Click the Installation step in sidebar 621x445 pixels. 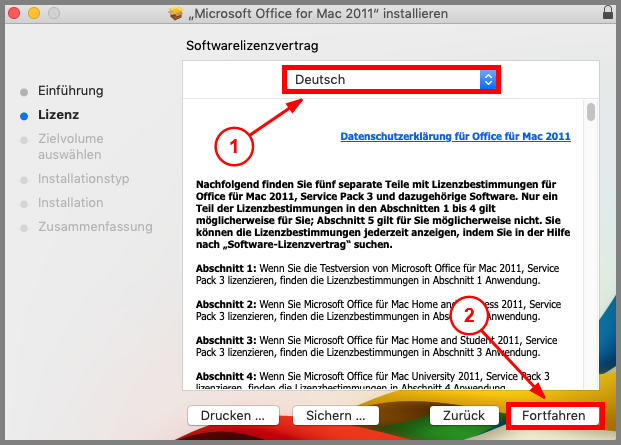70,203
